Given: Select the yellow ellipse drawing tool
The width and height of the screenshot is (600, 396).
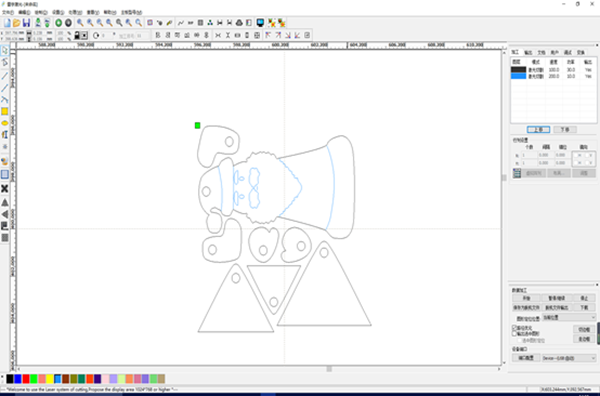Looking at the screenshot, I should (5, 123).
